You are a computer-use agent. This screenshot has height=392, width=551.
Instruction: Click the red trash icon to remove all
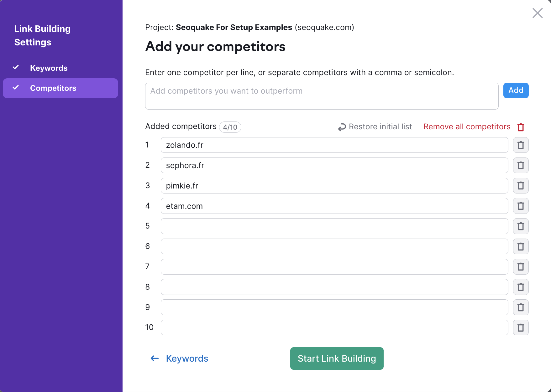click(521, 127)
